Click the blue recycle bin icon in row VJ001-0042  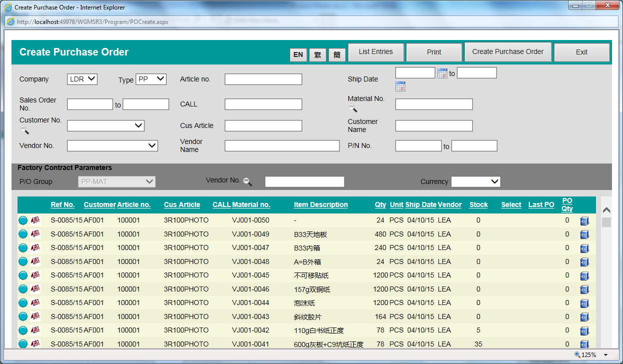tap(584, 331)
